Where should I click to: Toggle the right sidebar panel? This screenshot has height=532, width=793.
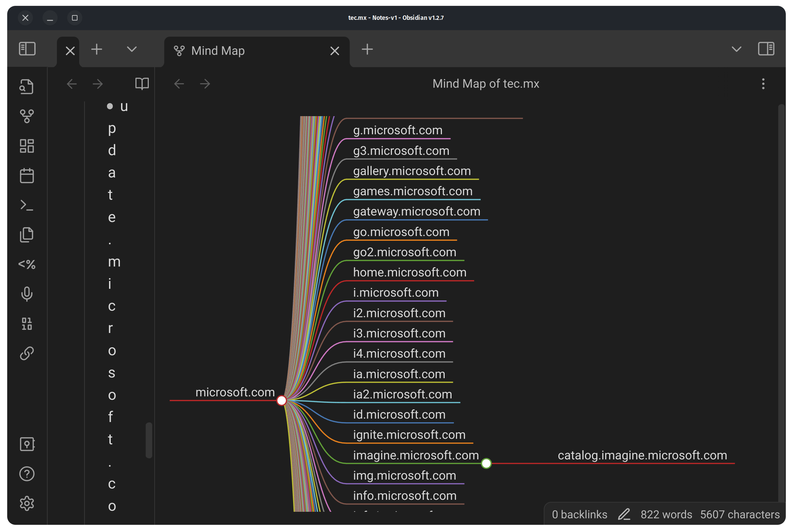[x=766, y=49]
